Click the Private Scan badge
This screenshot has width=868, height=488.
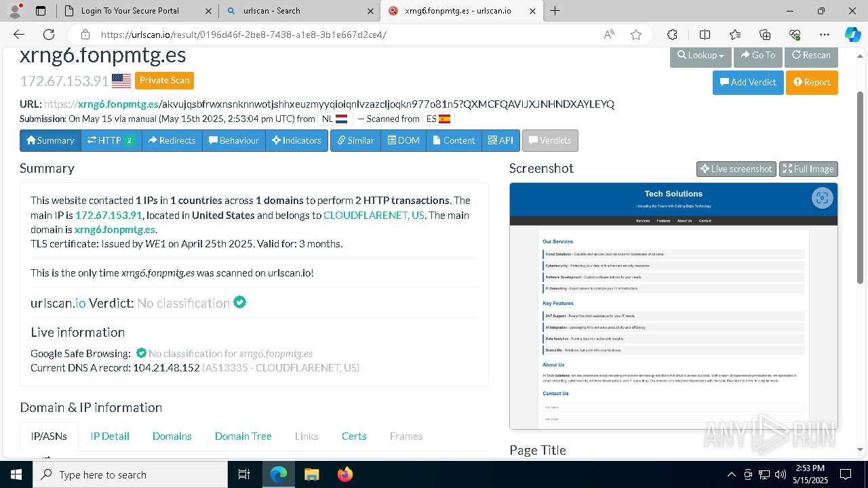pos(164,81)
